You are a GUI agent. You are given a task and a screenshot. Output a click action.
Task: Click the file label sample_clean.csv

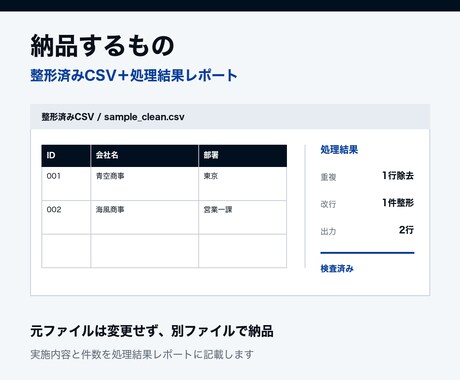(x=144, y=117)
